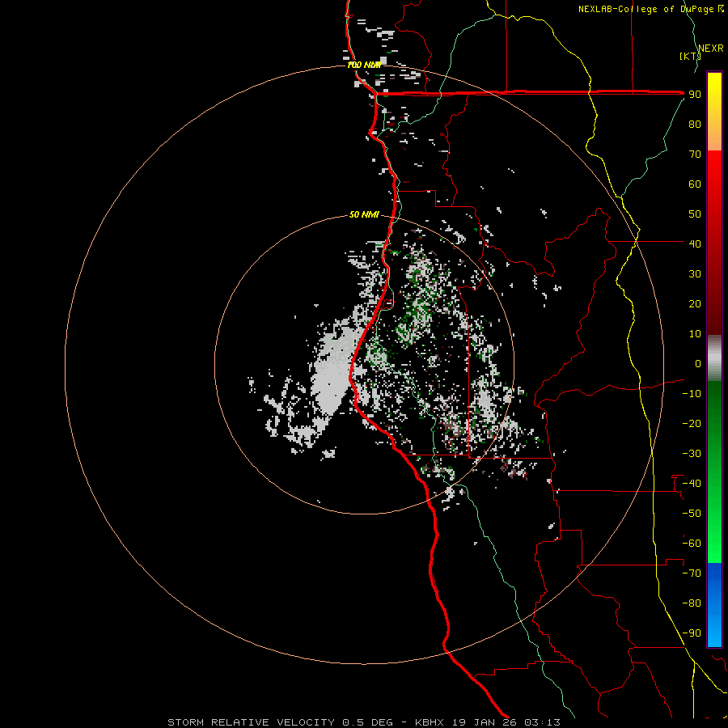Click the -10 value on velocity scale
Viewport: 728px width, 728px height.
tap(692, 394)
